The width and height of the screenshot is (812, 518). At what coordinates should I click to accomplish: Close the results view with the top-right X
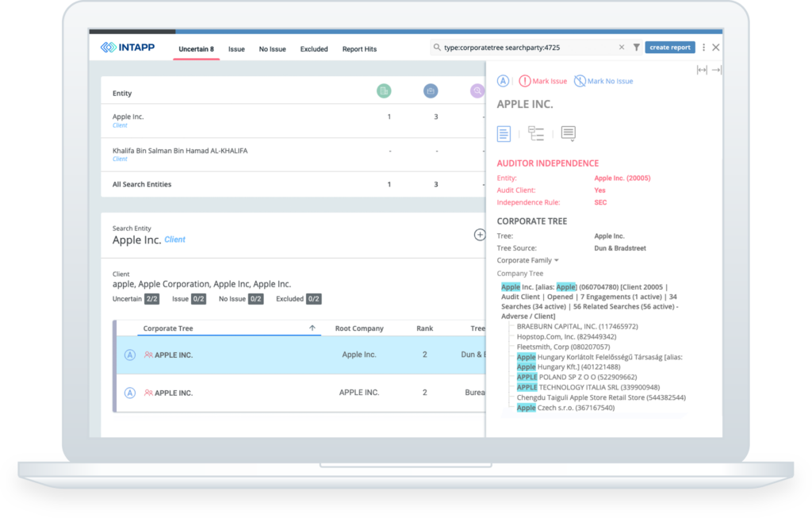click(716, 47)
